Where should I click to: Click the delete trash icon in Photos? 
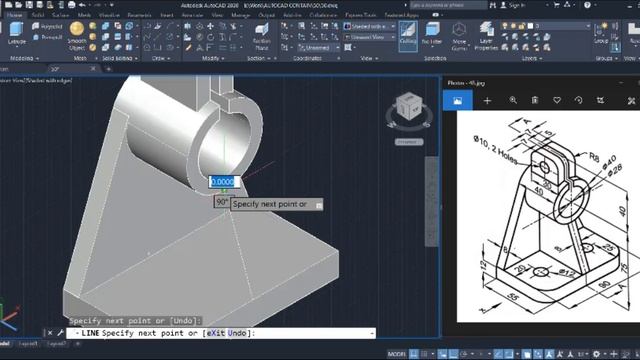coord(535,100)
